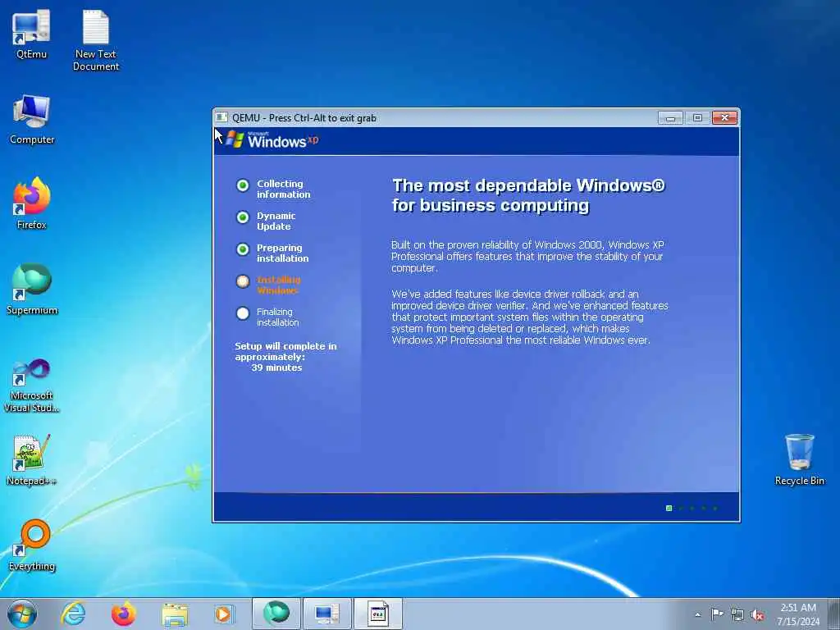The image size is (840, 630).
Task: Open the QtEmu desktop shortcut
Action: point(31,33)
